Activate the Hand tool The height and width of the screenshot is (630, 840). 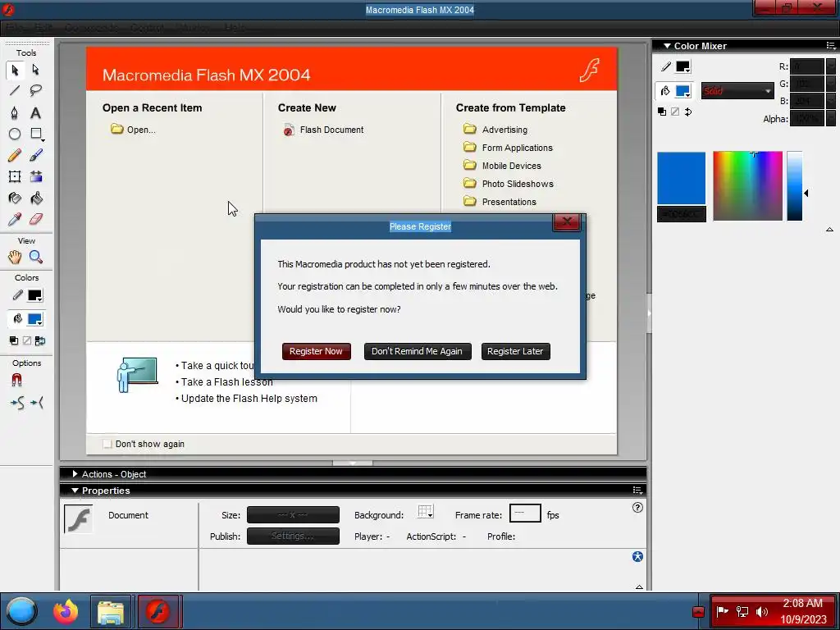point(15,257)
